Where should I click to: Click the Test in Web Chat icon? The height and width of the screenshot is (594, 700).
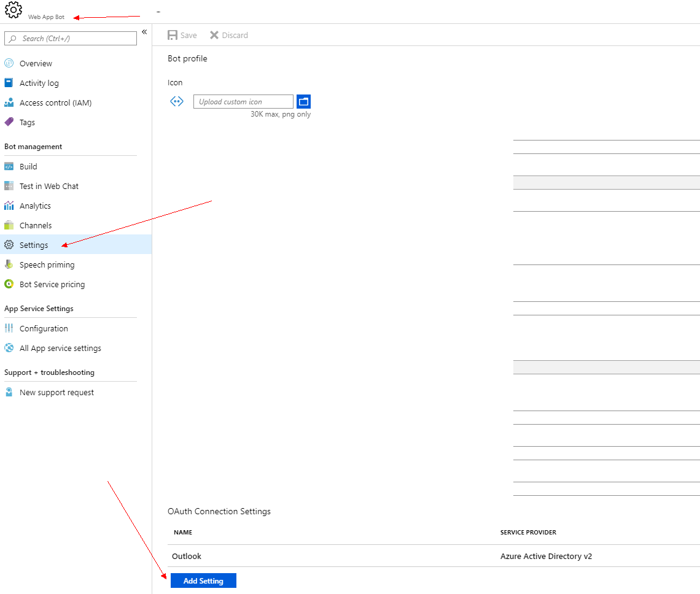9,186
